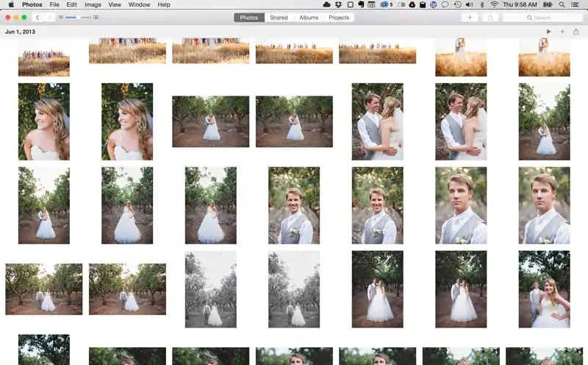Select the last groom close-up in third row

click(544, 205)
